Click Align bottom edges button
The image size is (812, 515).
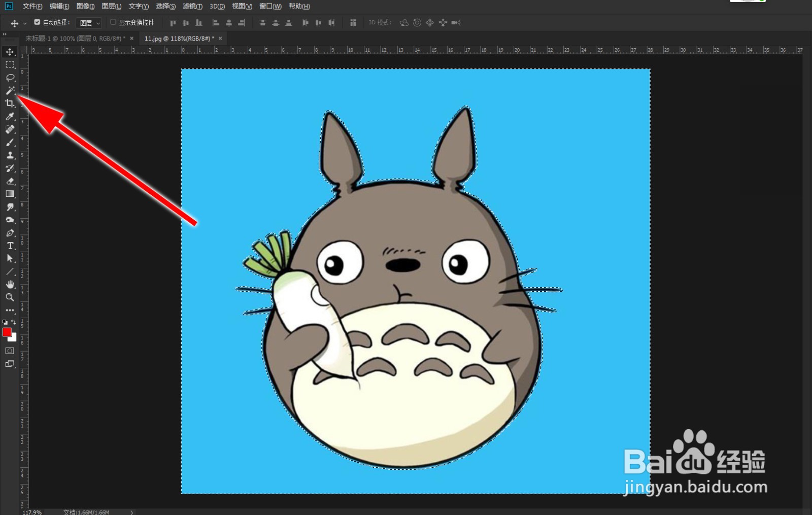[x=199, y=23]
